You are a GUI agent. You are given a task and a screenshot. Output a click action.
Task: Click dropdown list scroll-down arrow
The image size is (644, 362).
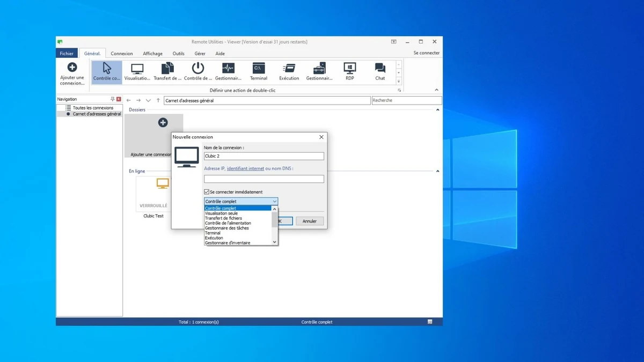pyautogui.click(x=275, y=242)
